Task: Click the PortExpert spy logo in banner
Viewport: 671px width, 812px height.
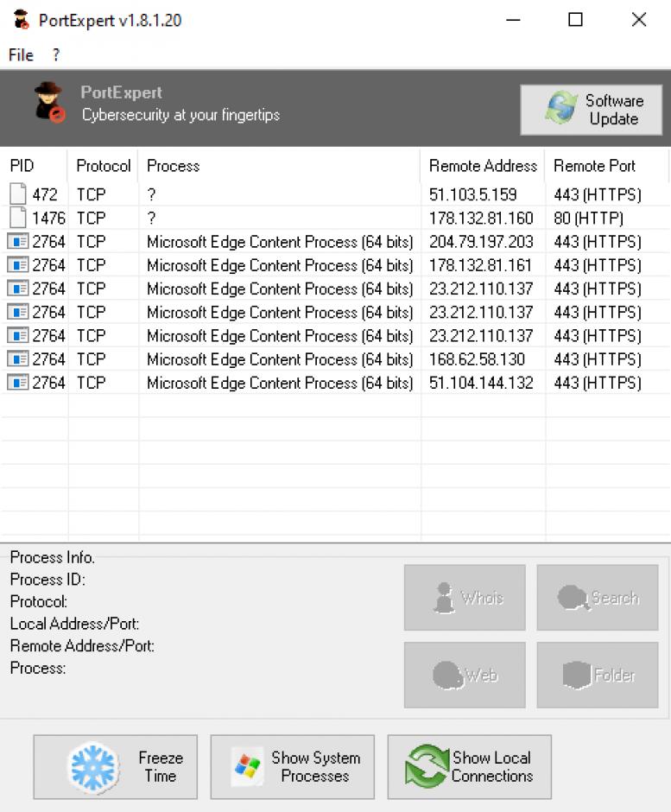Action: click(48, 102)
